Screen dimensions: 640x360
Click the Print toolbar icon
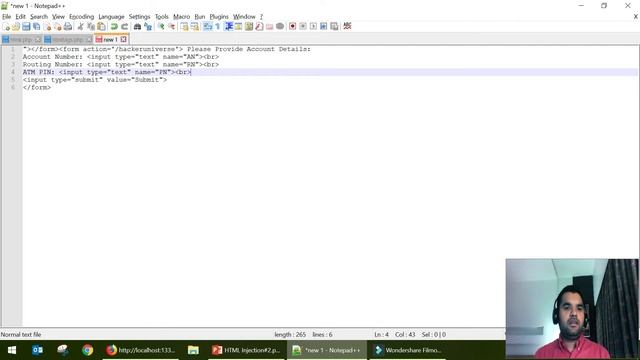coord(68,27)
